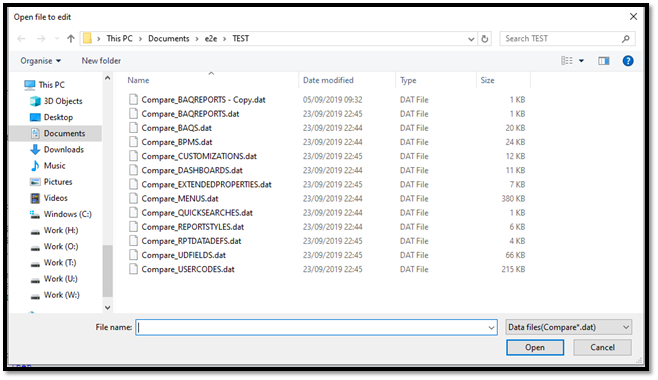The width and height of the screenshot is (658, 380).
Task: Select the Compare_UDFIELDS.dat file
Action: point(183,255)
